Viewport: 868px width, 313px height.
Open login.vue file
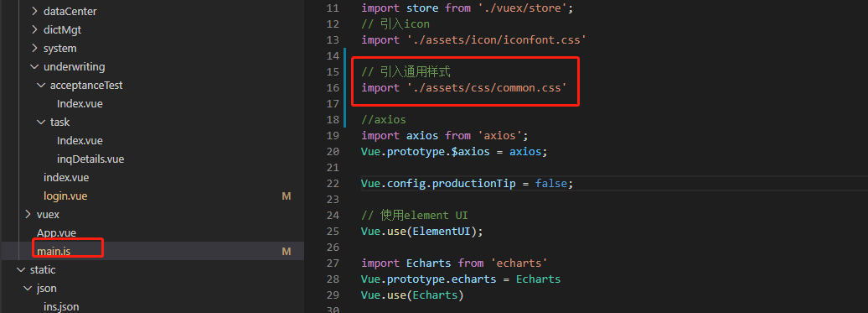click(65, 196)
